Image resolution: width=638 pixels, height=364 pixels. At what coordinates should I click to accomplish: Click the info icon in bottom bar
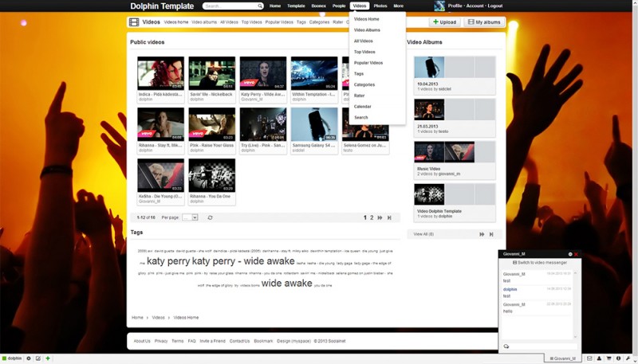tap(619, 358)
